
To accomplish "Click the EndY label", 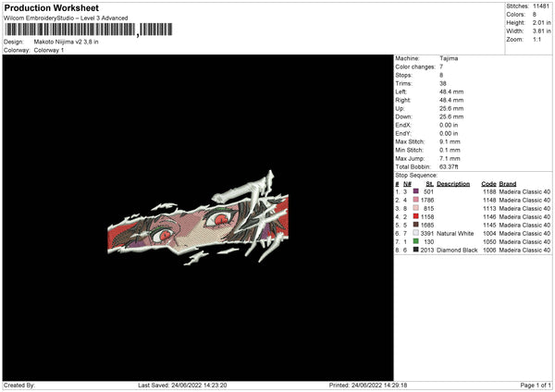I will (x=403, y=133).
